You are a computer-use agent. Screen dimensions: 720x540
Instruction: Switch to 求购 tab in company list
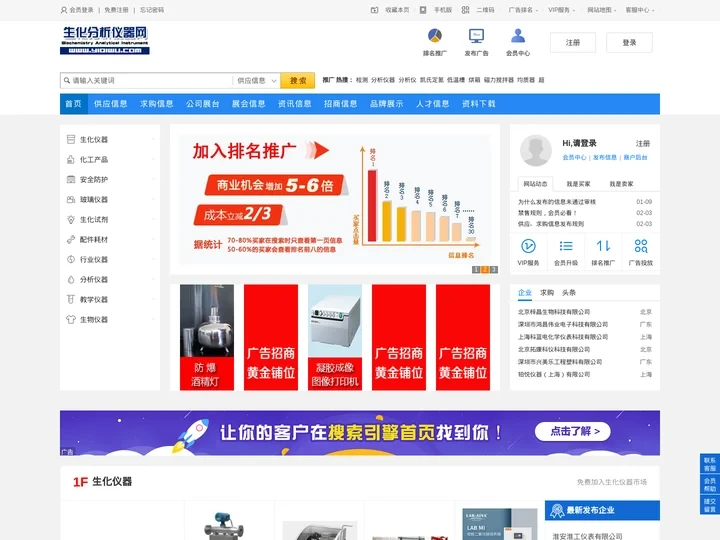pos(547,292)
